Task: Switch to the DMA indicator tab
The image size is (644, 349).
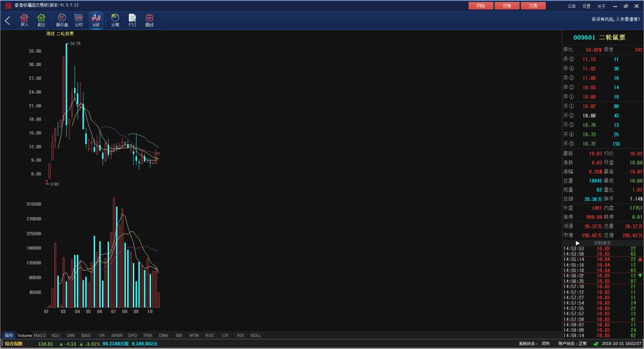Action: 163,335
